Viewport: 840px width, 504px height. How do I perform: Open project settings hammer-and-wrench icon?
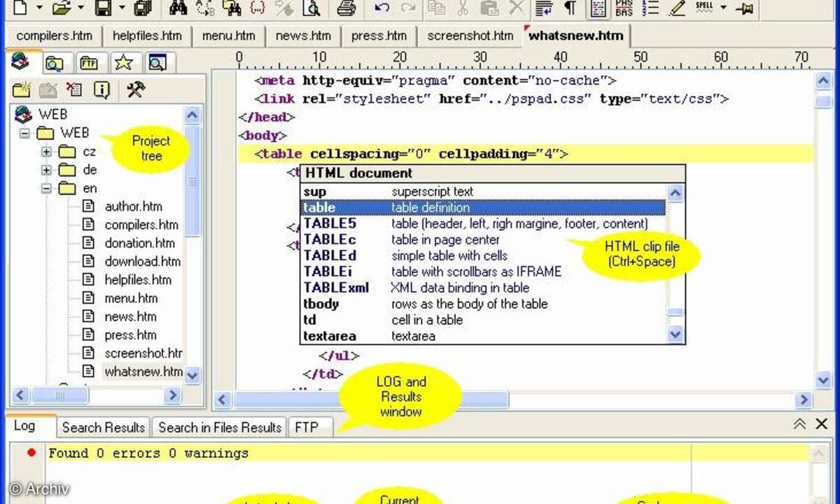(135, 89)
